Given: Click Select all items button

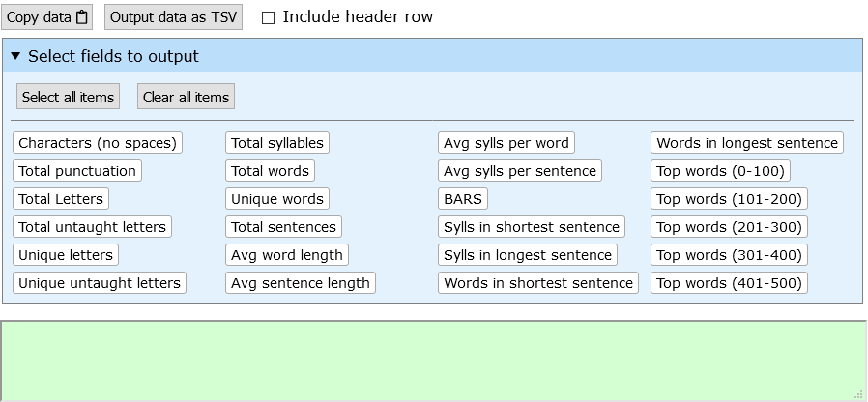Looking at the screenshot, I should pos(68,97).
